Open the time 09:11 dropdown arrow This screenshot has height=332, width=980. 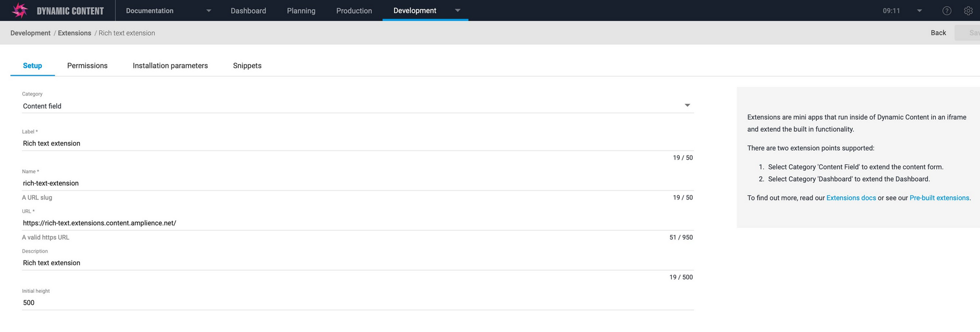920,10
